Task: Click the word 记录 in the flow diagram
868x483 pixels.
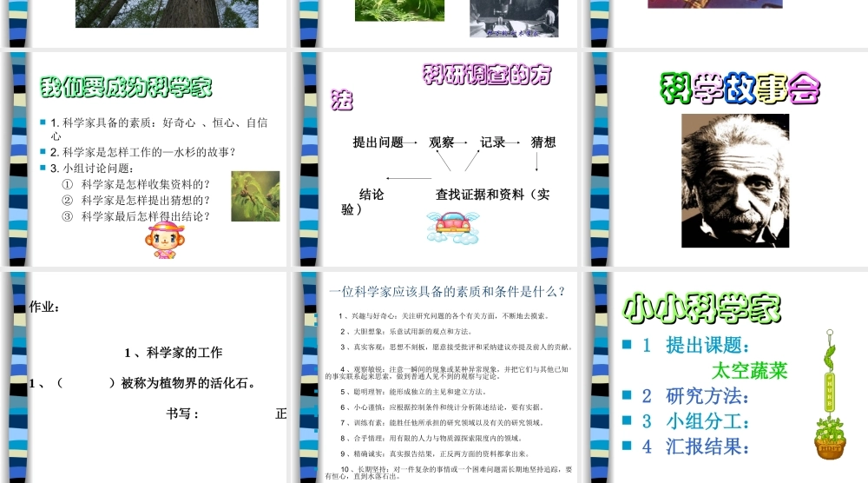Action: coord(493,142)
